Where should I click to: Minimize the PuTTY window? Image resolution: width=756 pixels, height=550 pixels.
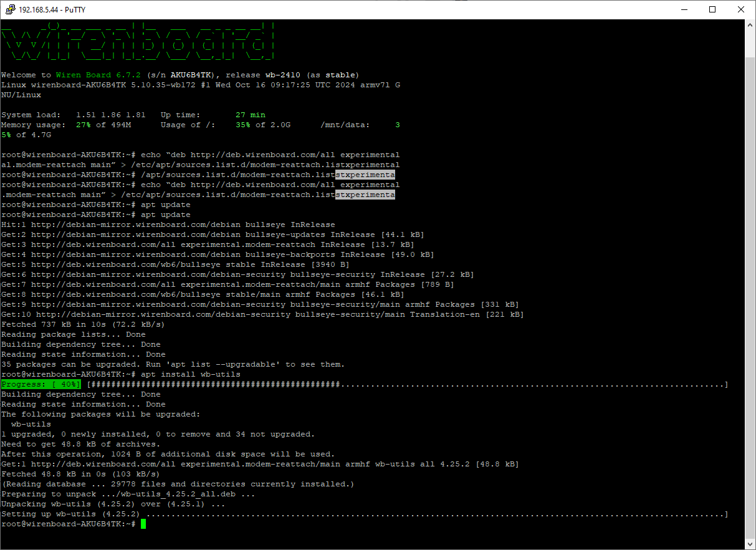(684, 9)
